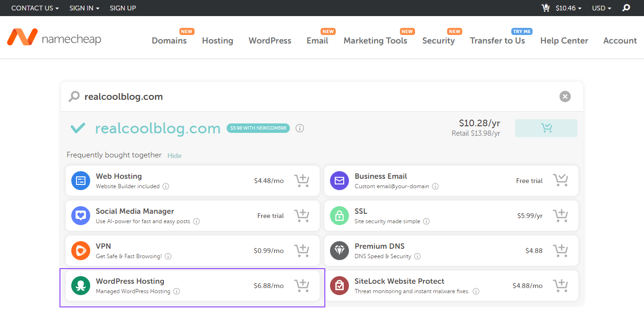Add Social Media Manager to cart
This screenshot has height=314, width=644.
pyautogui.click(x=302, y=216)
